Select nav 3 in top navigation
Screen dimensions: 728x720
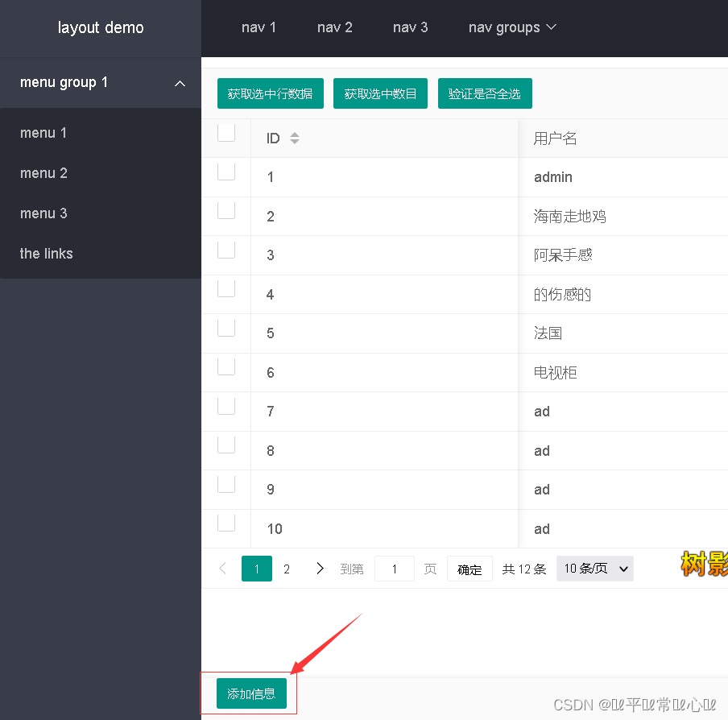coord(410,27)
